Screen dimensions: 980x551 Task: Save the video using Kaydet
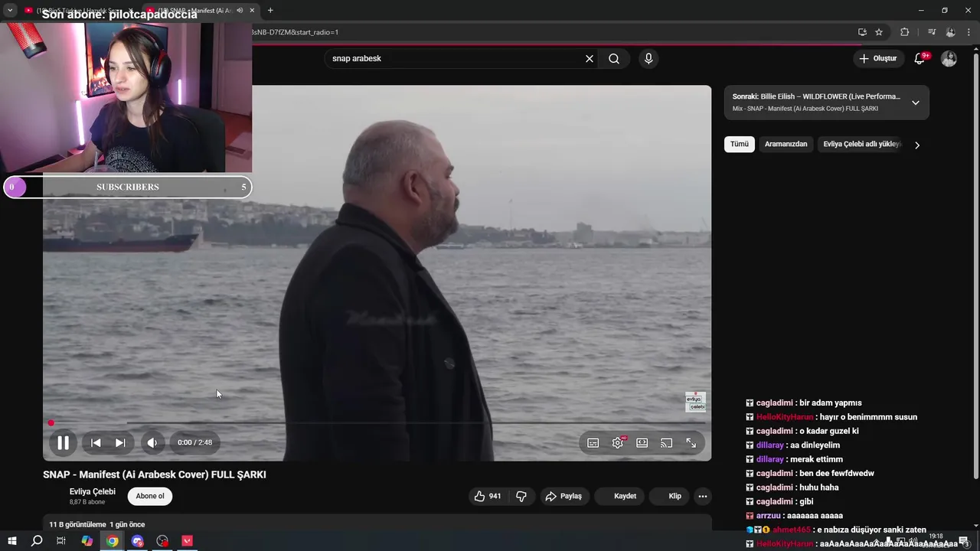(x=619, y=496)
